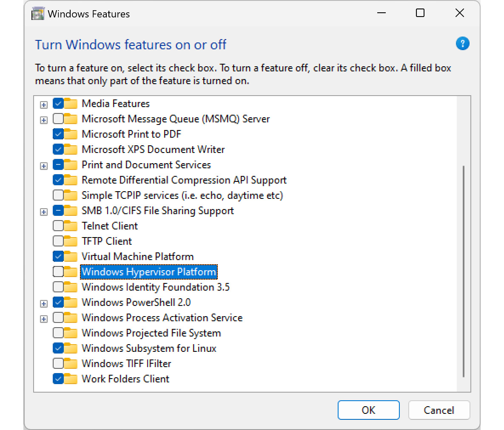504x430 pixels.
Task: Uncheck Windows Subsystem for Linux checkbox
Action: (58, 348)
